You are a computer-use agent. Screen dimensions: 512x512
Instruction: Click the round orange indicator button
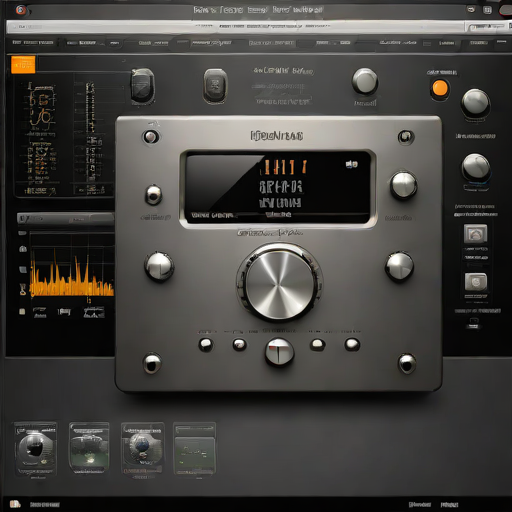click(x=440, y=88)
